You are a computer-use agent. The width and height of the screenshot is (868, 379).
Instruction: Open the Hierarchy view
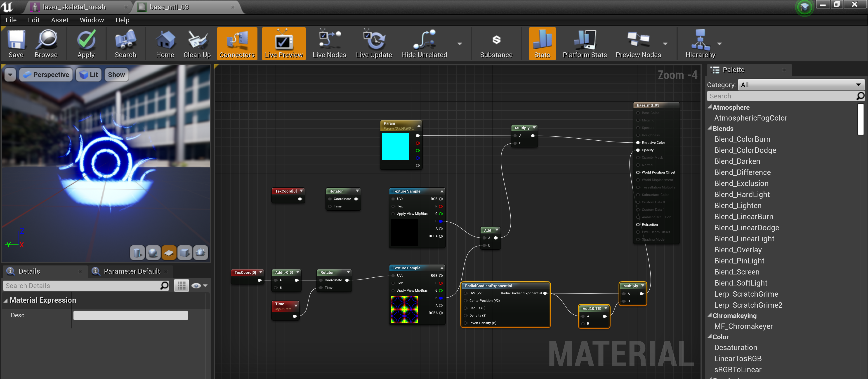coord(700,44)
